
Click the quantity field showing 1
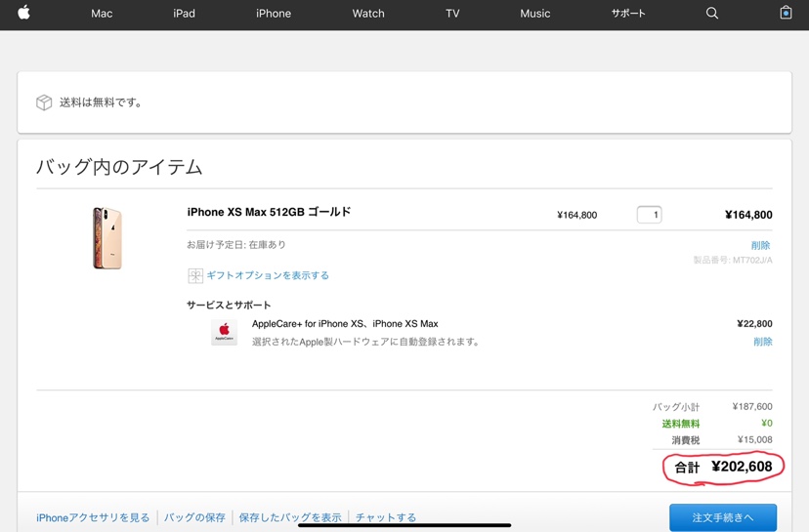(x=650, y=215)
